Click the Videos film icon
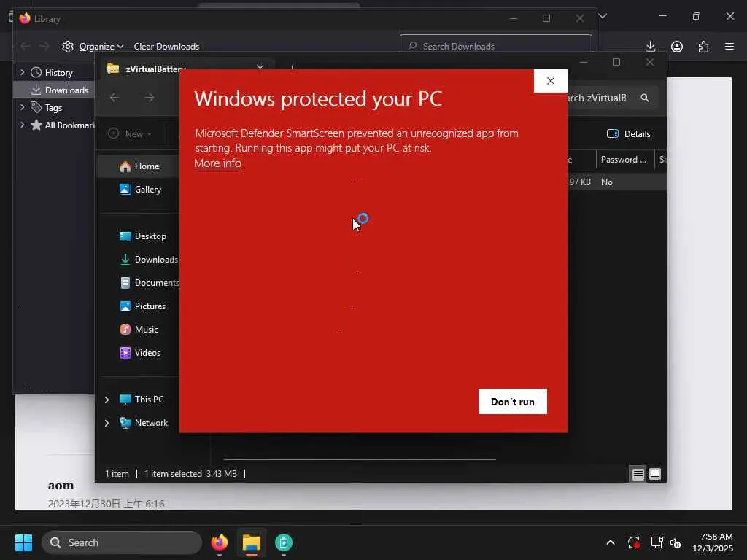Screen dimensions: 747x560 (x=125, y=353)
